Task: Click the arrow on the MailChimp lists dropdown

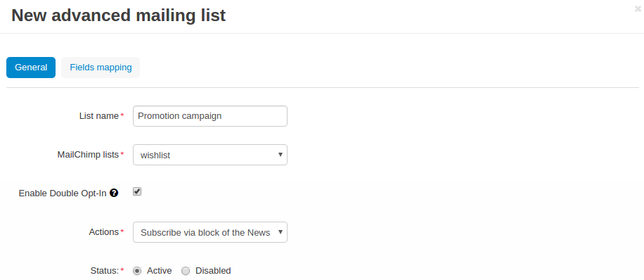Action: 281,155
